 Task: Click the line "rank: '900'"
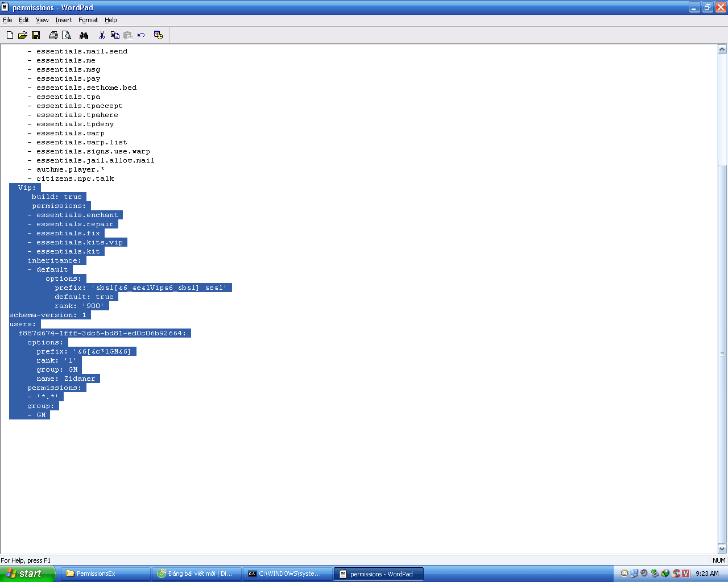pyautogui.click(x=80, y=306)
